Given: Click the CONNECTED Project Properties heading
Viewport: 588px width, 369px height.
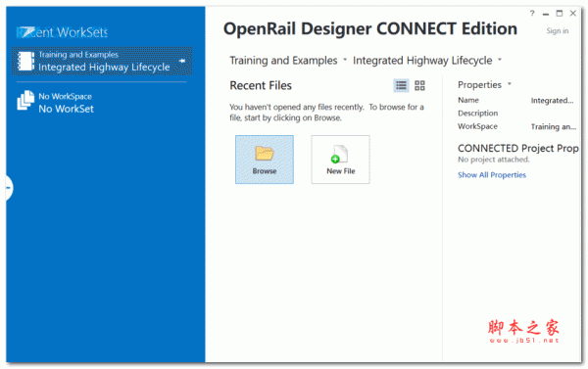Looking at the screenshot, I should (517, 149).
